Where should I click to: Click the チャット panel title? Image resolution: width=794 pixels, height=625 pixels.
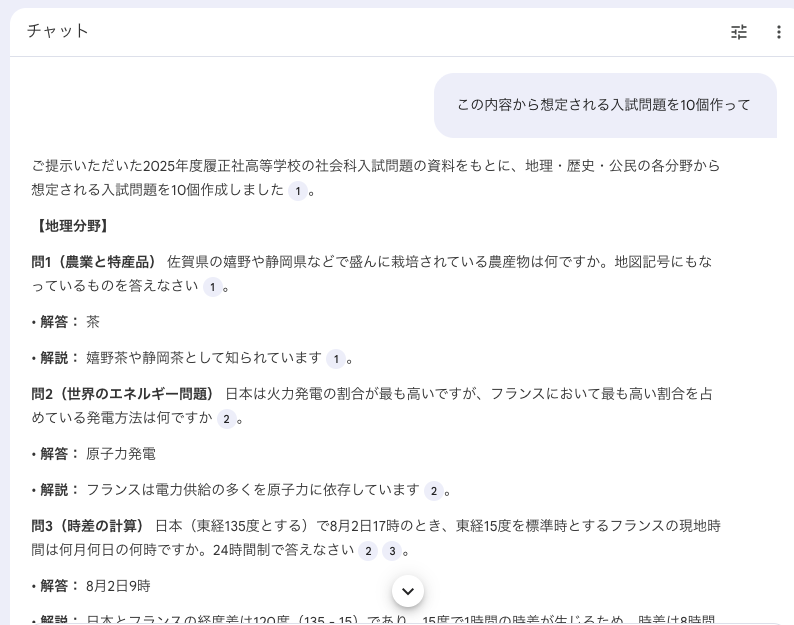coord(58,31)
